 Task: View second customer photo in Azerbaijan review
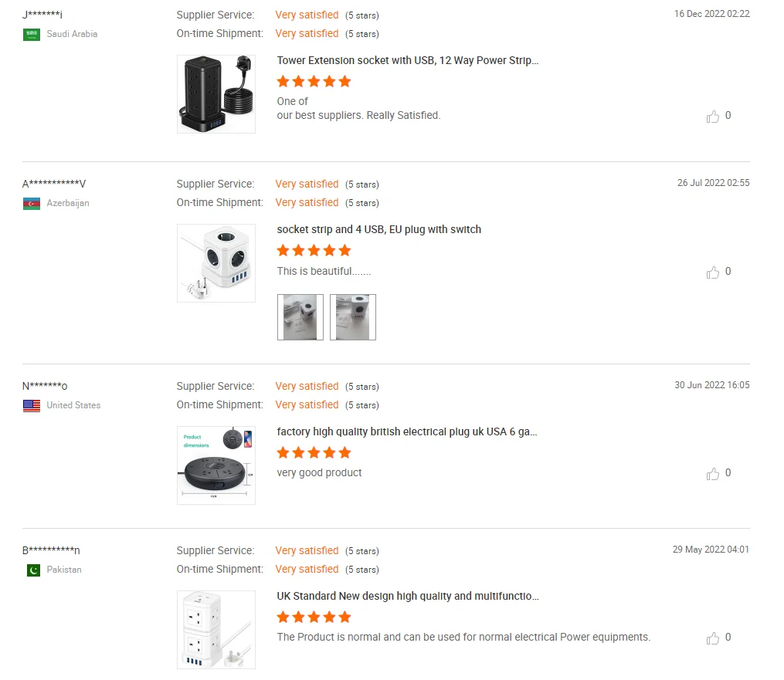pyautogui.click(x=353, y=317)
